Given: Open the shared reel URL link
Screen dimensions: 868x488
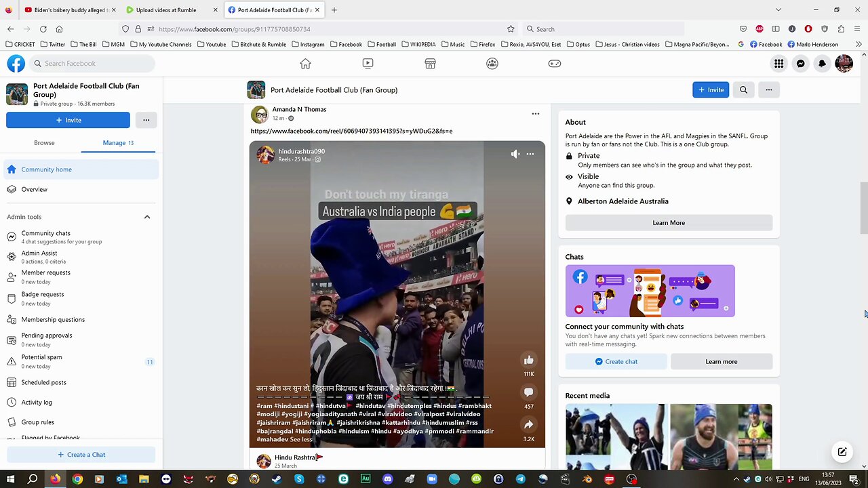Looking at the screenshot, I should (351, 131).
